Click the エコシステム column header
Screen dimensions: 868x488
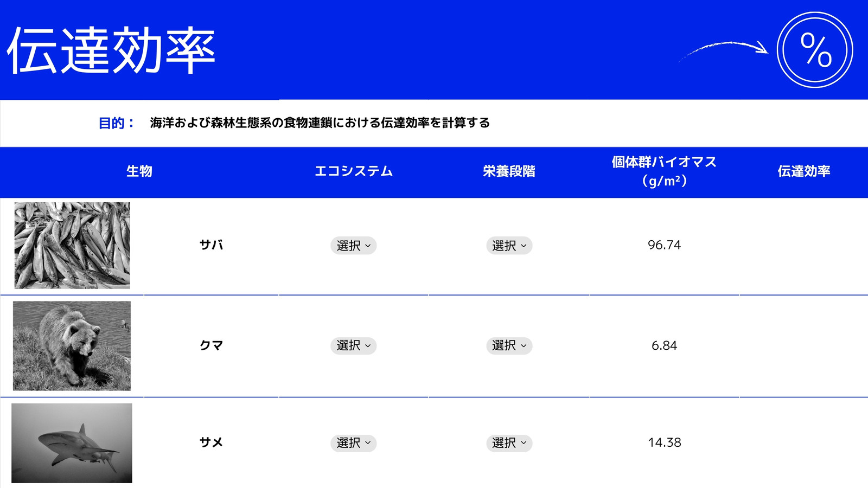coord(354,171)
